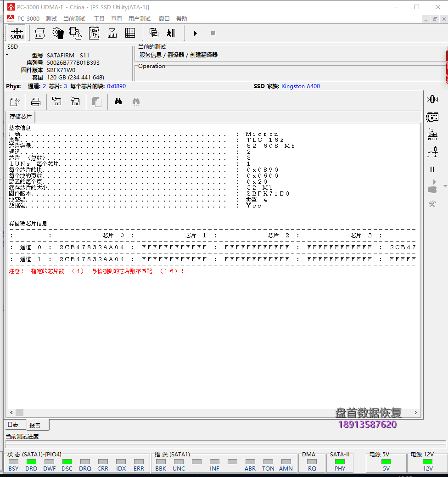Click the gray chip play icon
This screenshot has height=477, width=448.
[432, 187]
